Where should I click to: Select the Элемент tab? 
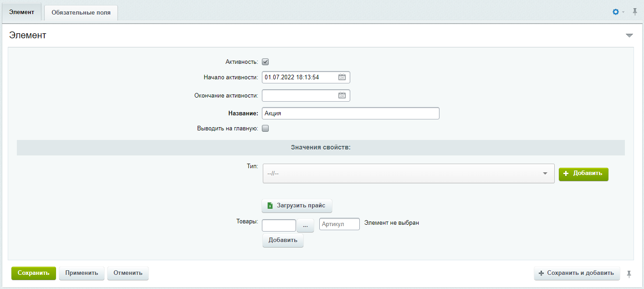(22, 12)
